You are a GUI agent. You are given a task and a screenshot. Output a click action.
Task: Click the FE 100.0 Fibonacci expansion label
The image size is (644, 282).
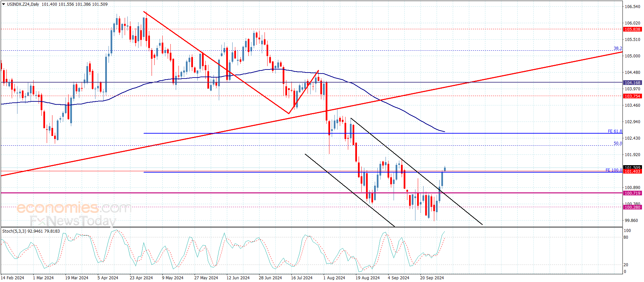[x=614, y=170]
